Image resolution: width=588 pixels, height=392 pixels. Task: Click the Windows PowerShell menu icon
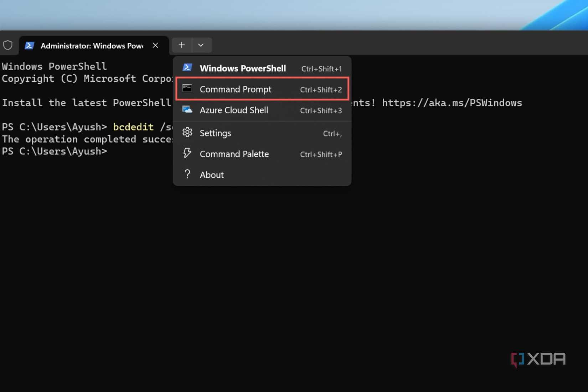tap(187, 68)
